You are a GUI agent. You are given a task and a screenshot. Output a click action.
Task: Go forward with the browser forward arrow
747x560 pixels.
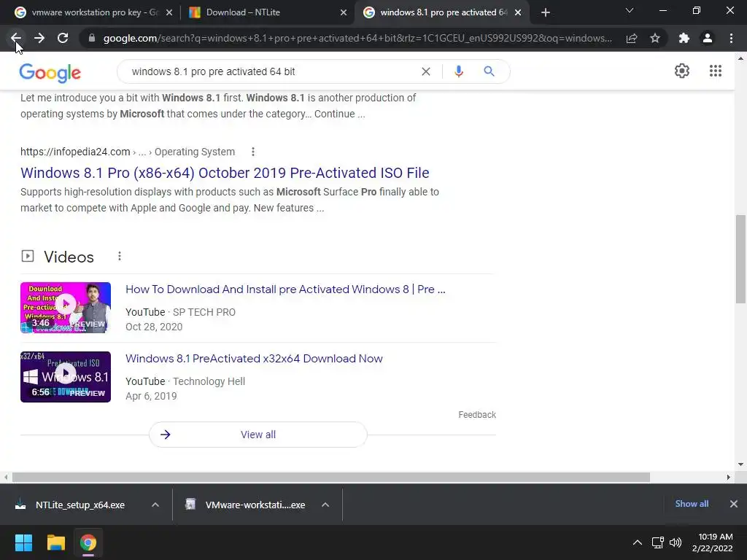(x=39, y=38)
